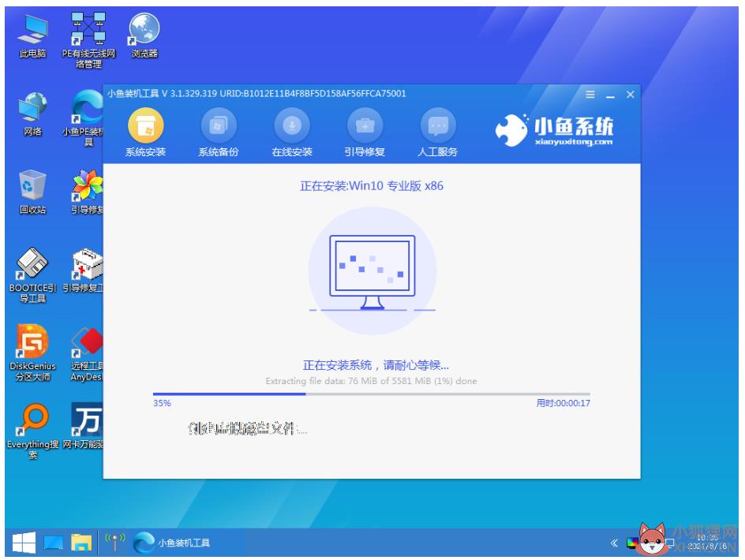Click the window title version text

(x=256, y=94)
